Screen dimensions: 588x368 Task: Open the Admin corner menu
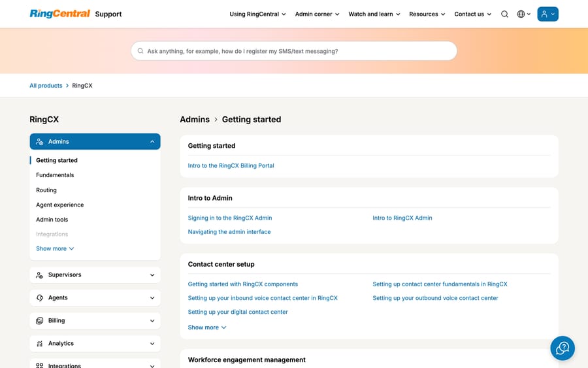click(x=317, y=14)
